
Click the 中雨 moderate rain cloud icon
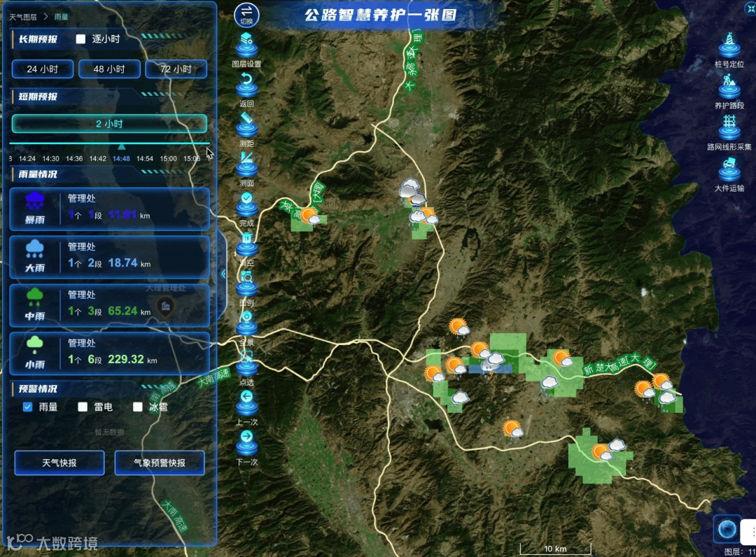[35, 297]
